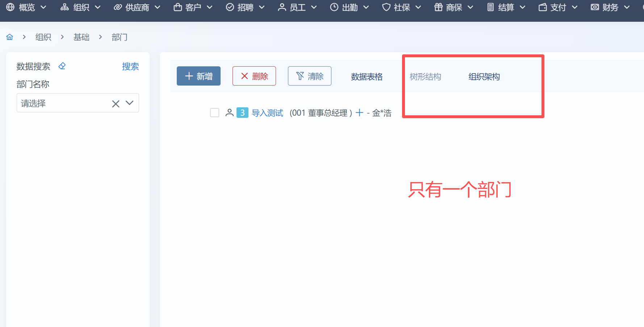Click the 搜索 link in search panel

[x=130, y=66]
